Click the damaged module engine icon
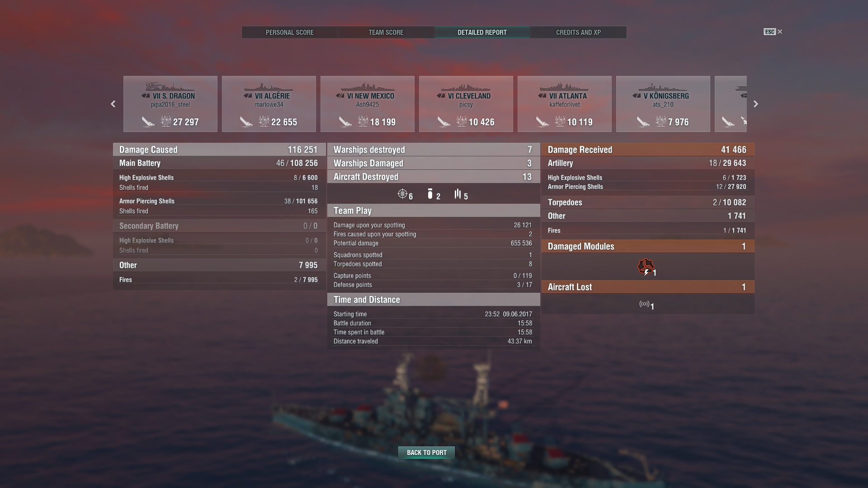Viewport: 868px width, 488px height. point(646,267)
